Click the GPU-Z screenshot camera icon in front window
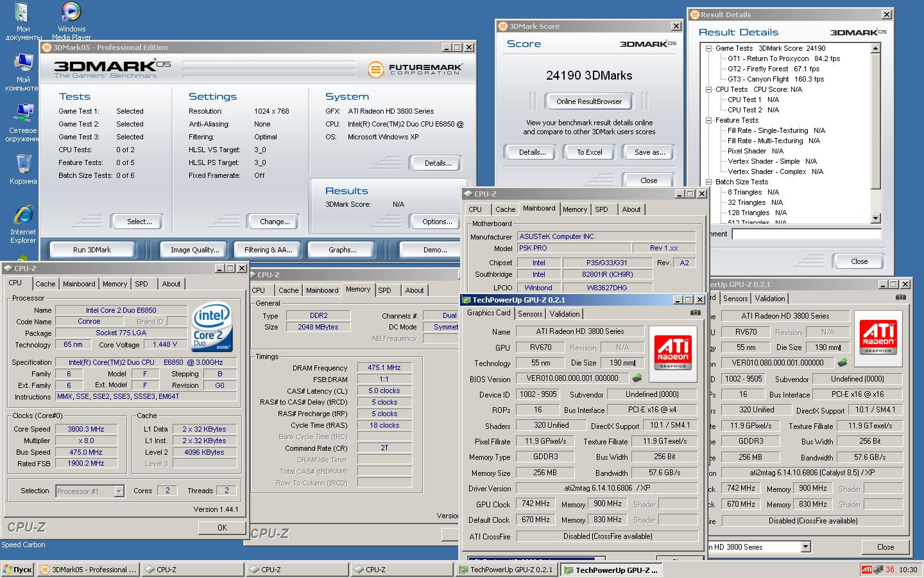The image size is (924, 578). click(695, 313)
